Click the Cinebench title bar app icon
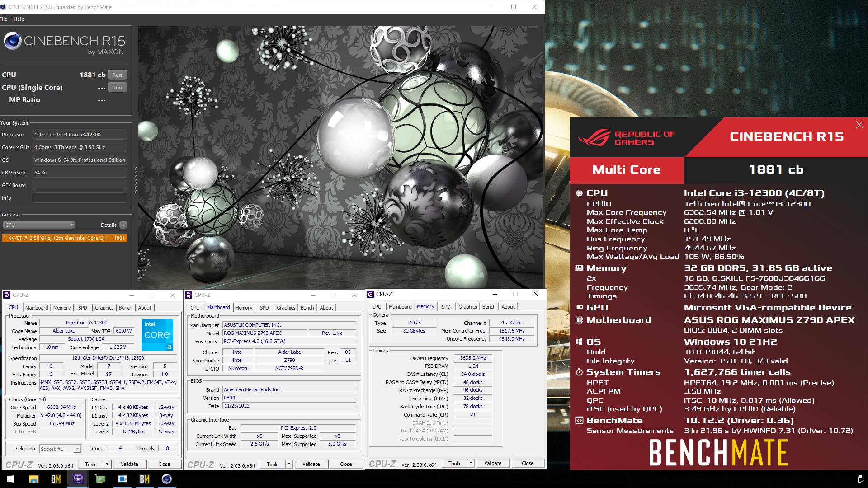Screen dimensions: 868x488 pos(3,7)
